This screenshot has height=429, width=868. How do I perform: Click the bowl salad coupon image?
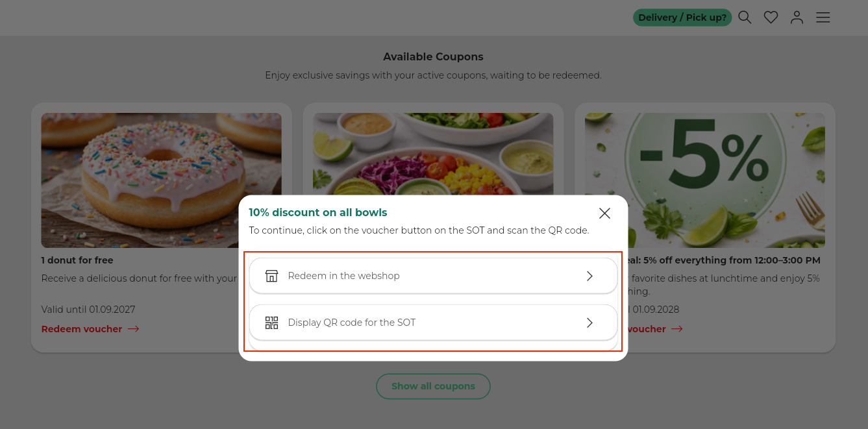click(433, 153)
